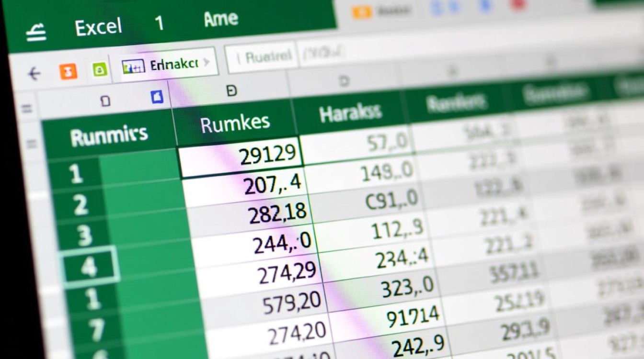Click the orange icon beside the back arrow
Screen dimensions: 644x359
pyautogui.click(x=68, y=72)
